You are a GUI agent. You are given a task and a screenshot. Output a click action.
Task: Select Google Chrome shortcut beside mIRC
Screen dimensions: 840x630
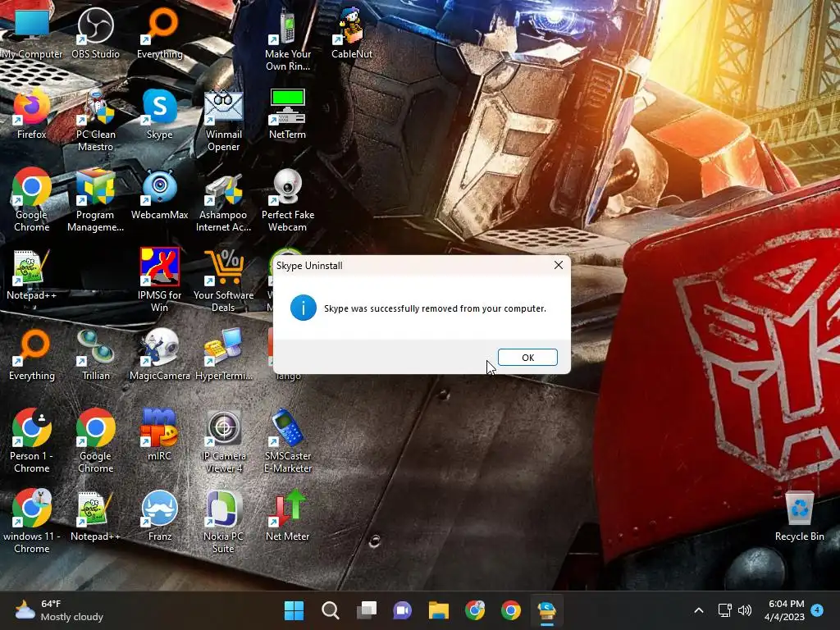pyautogui.click(x=95, y=441)
